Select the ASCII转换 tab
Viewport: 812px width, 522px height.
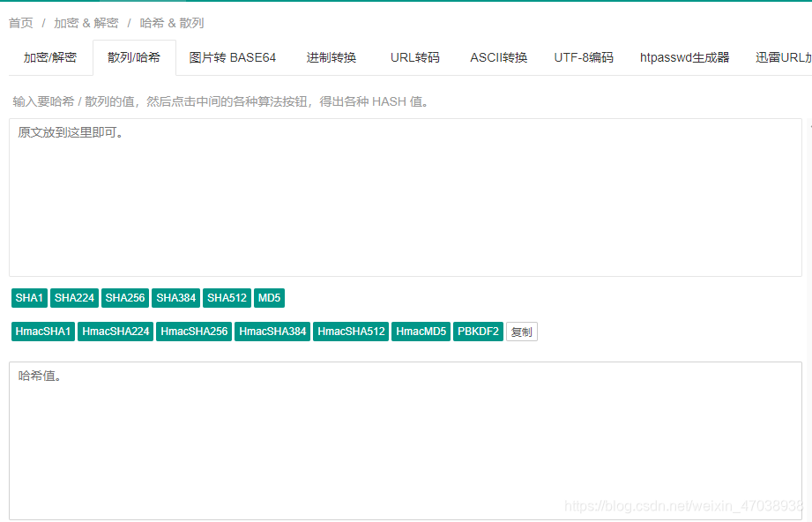499,57
